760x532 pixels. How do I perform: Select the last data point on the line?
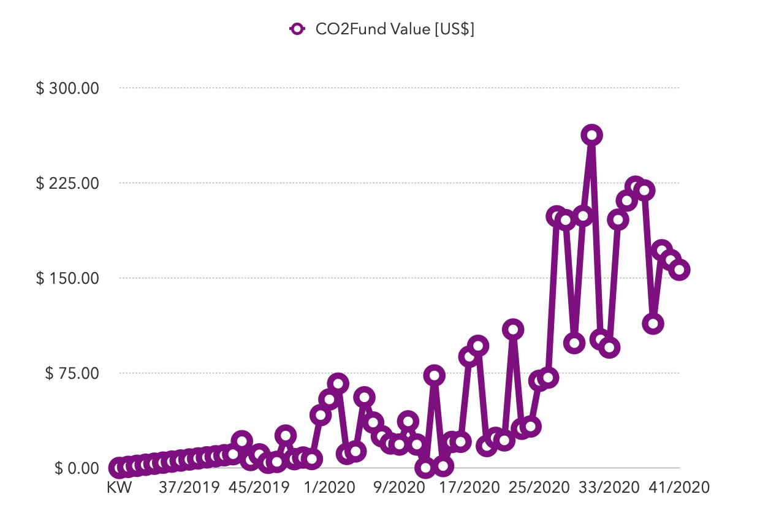tap(679, 270)
